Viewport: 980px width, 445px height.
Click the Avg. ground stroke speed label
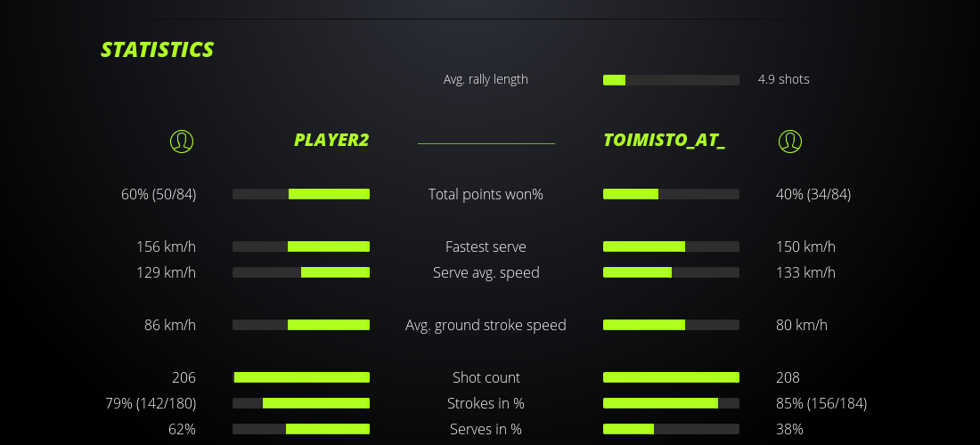point(486,325)
